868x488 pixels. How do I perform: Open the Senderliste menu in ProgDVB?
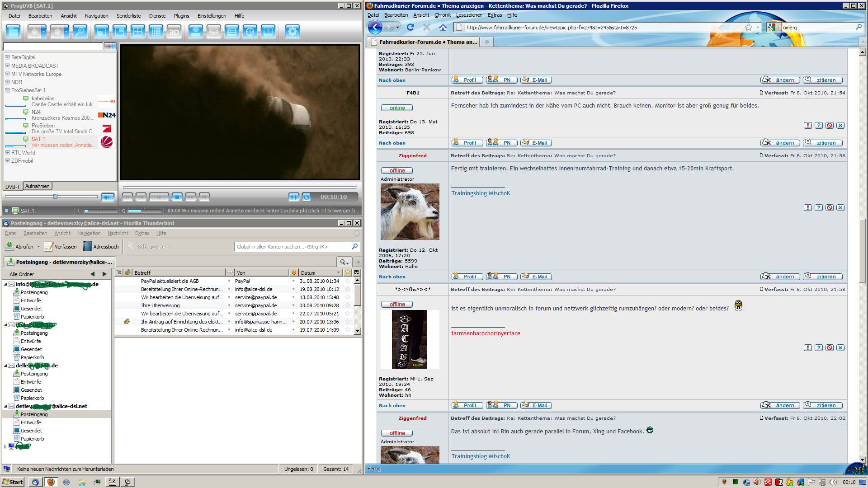[128, 16]
